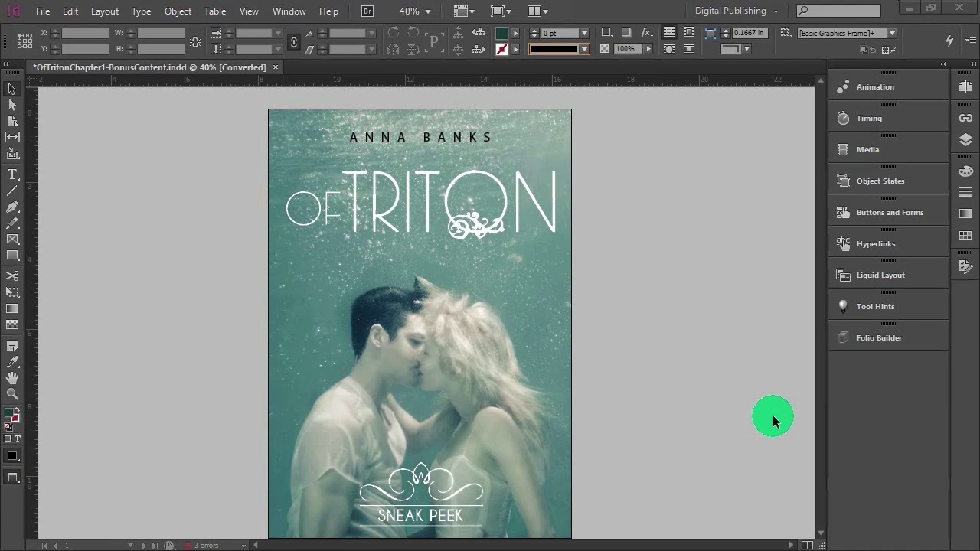Open the Hyperlinks panel
Image resolution: width=980 pixels, height=551 pixels.
click(x=889, y=243)
